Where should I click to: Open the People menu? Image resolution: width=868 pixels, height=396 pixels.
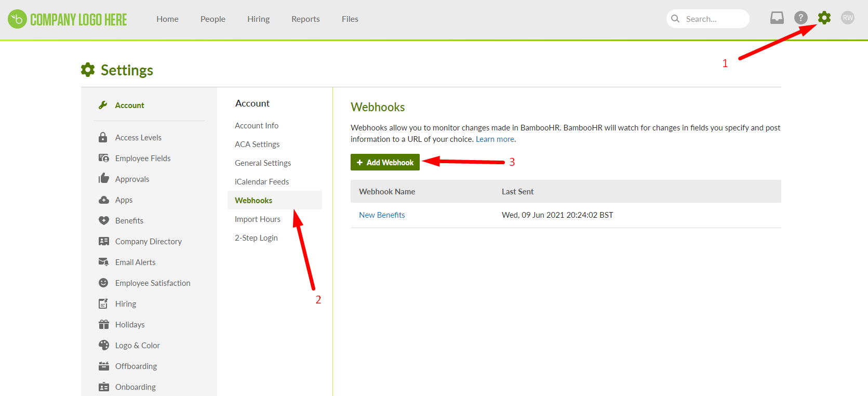pyautogui.click(x=213, y=19)
